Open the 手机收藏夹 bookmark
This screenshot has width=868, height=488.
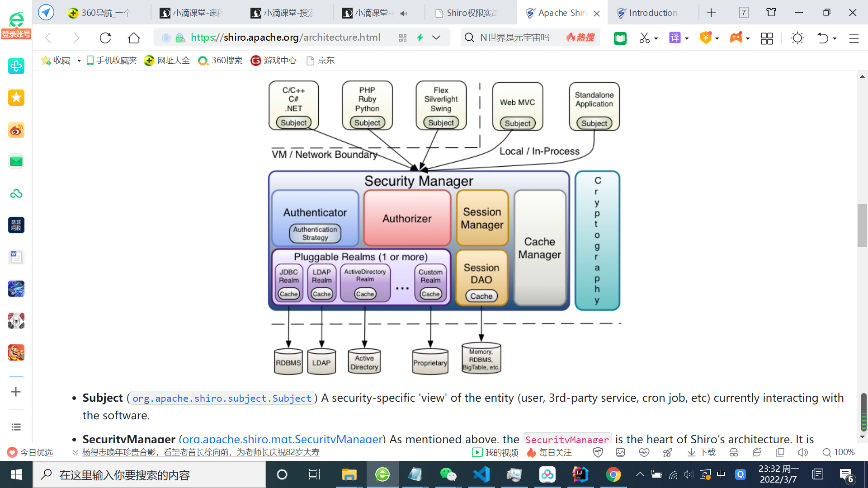112,61
